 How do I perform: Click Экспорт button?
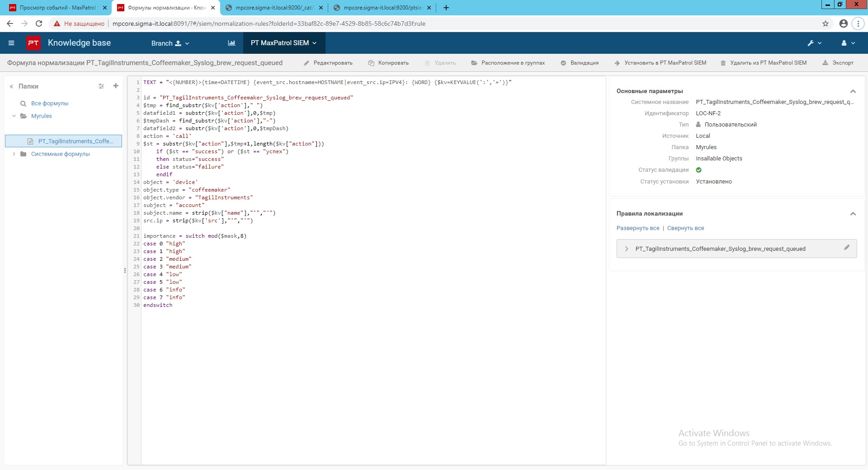tap(838, 63)
